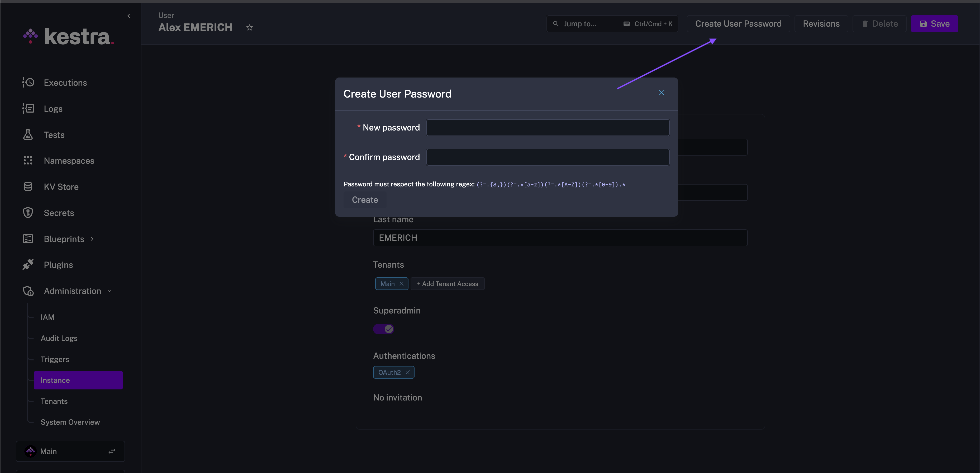Remove the OAuth2 authentication tag
980x473 pixels.
coord(407,372)
